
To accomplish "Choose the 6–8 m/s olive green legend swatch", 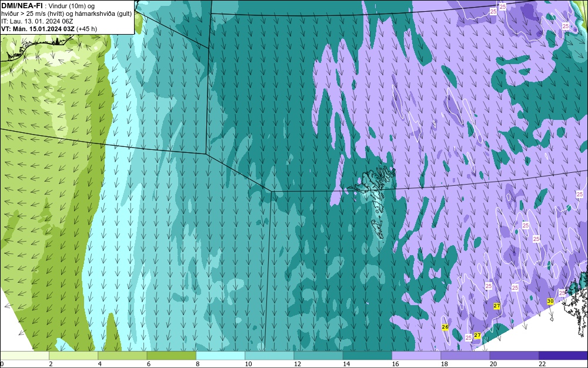I will click(171, 356).
